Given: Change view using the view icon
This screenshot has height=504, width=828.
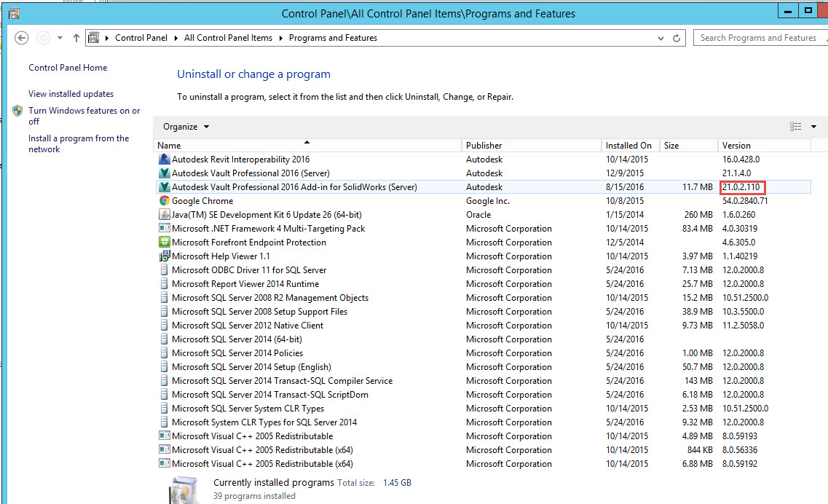Looking at the screenshot, I should (x=795, y=126).
